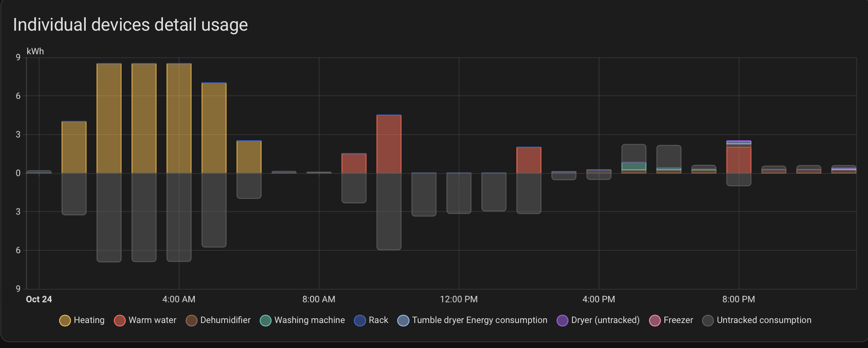This screenshot has width=868, height=348.
Task: Click the 12:00 PM axis label
Action: tap(459, 299)
